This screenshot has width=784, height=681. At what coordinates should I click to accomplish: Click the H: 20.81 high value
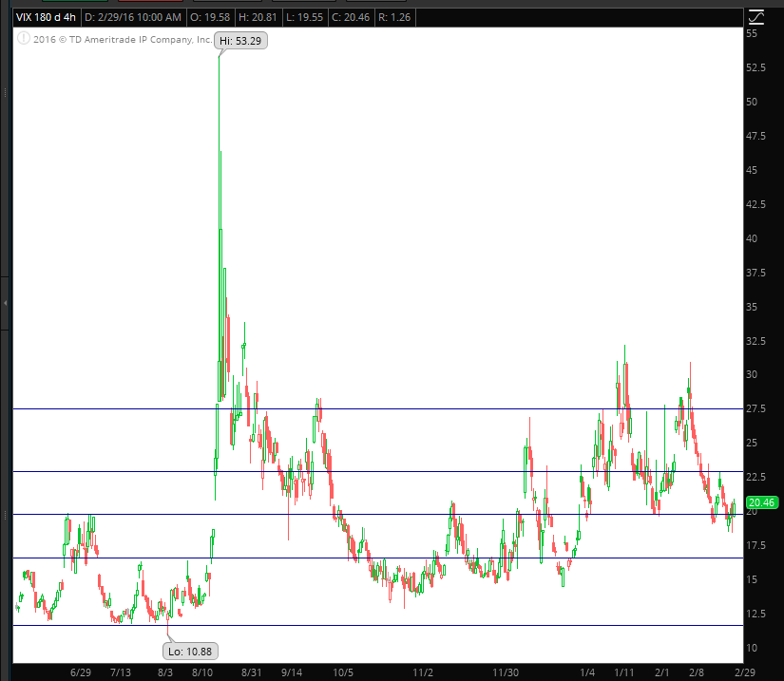pyautogui.click(x=258, y=17)
